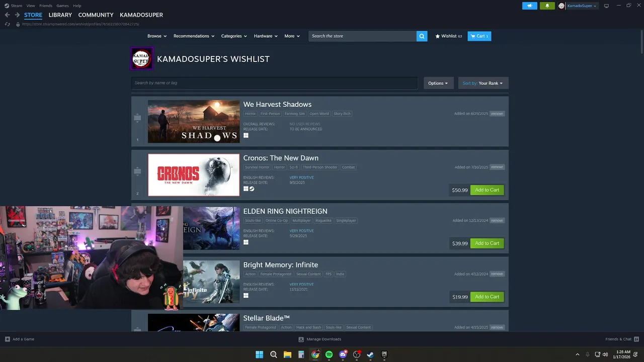Click the 'Farming Sim' tag

click(x=295, y=114)
